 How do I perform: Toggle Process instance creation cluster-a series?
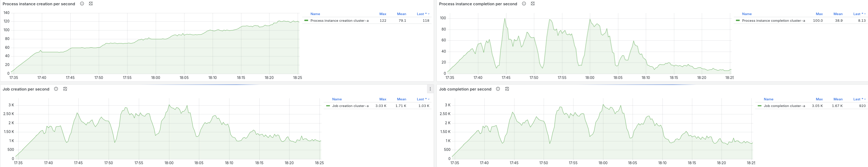tap(339, 21)
